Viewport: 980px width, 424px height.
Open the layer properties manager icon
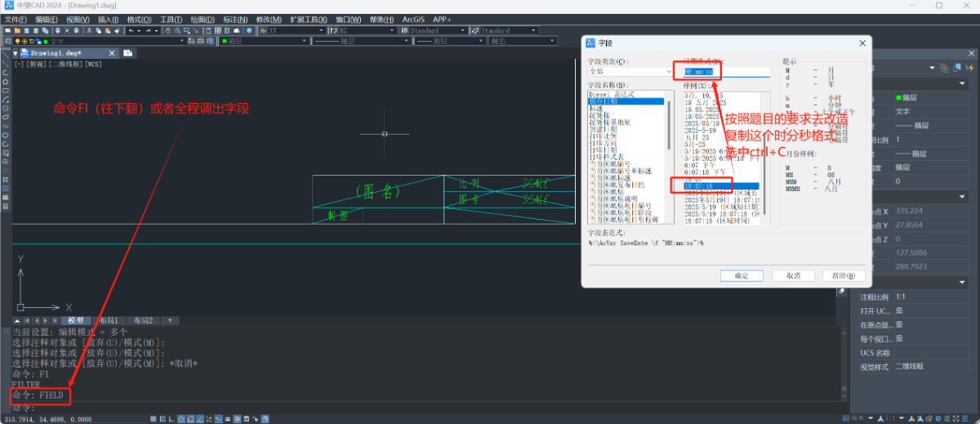point(7,41)
